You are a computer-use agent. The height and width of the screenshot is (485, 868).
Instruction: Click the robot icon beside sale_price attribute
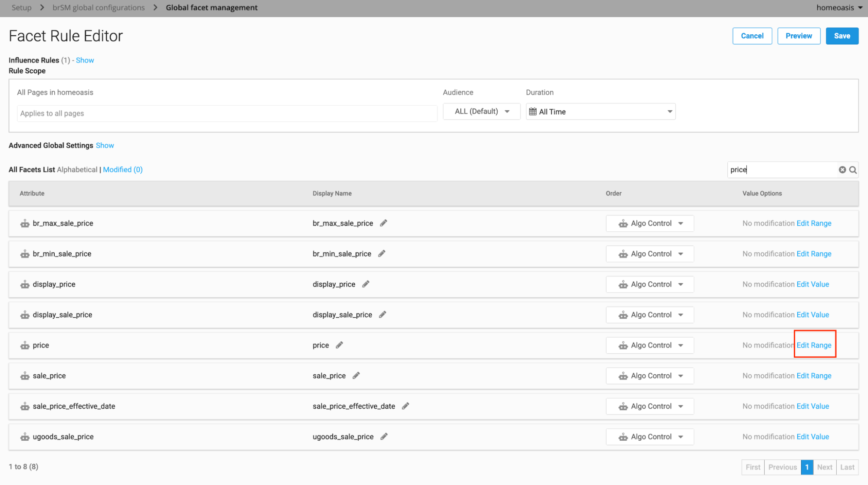pos(25,376)
